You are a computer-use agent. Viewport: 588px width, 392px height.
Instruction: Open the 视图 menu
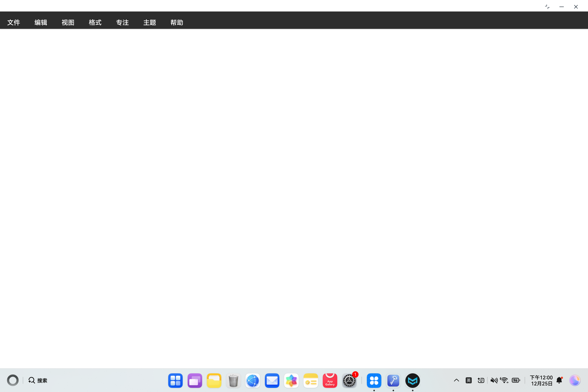[68, 22]
